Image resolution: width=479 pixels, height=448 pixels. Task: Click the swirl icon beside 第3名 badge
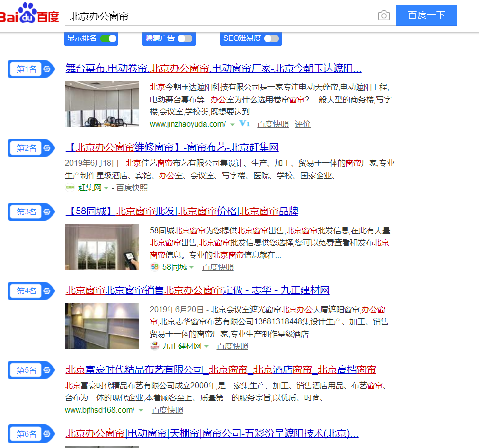(x=47, y=211)
